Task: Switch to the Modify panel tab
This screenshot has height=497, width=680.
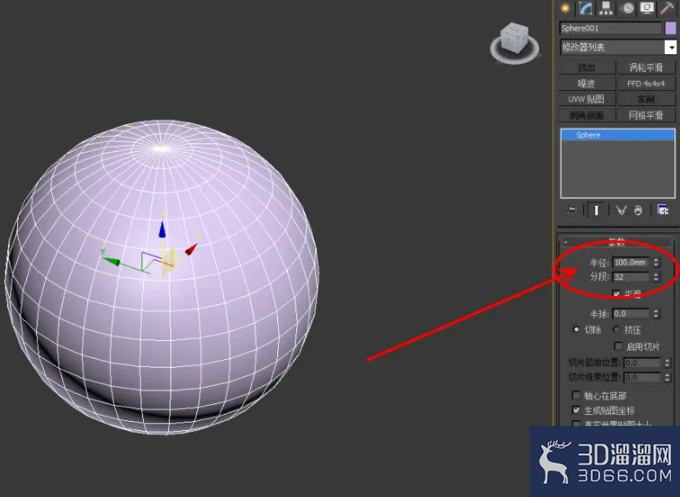Action: point(585,8)
